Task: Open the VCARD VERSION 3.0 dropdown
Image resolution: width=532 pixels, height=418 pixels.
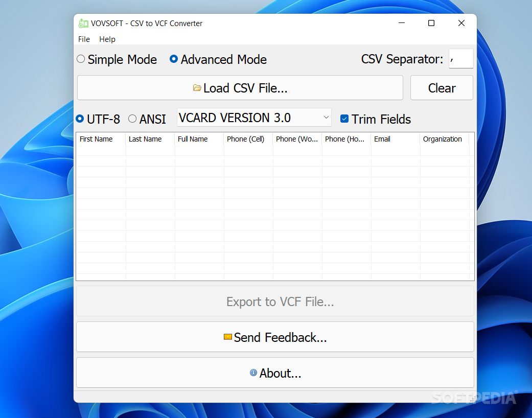Action: pyautogui.click(x=254, y=118)
